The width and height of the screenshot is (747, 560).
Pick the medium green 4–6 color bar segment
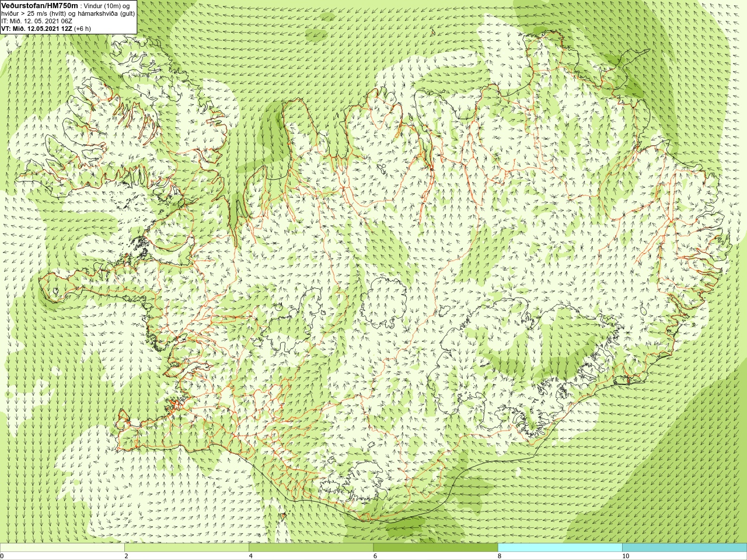click(x=311, y=548)
